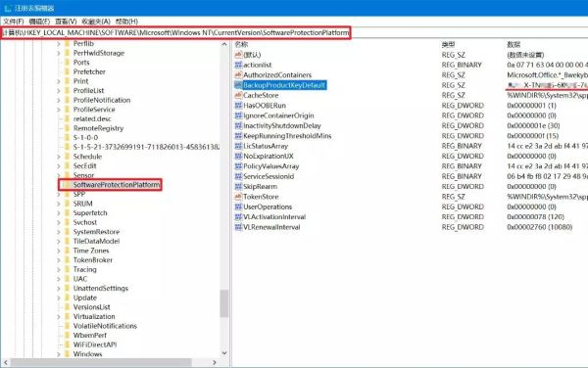Select the UnattendSettings key

point(101,289)
